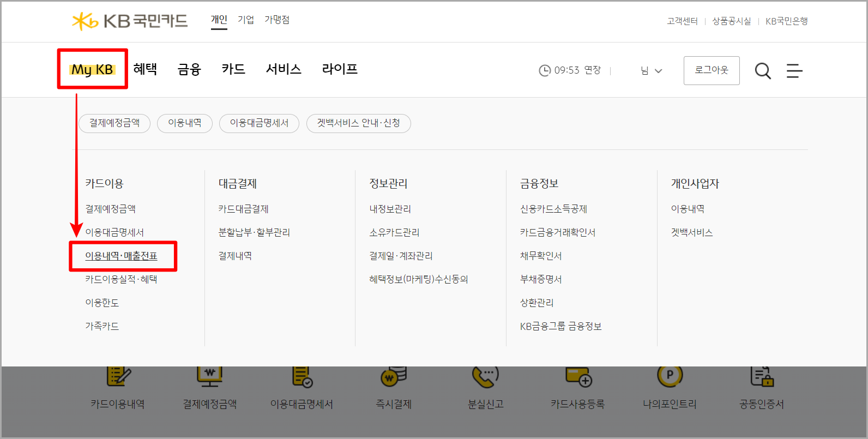Open KB국민은행 link
This screenshot has height=439, width=868.
pos(787,21)
